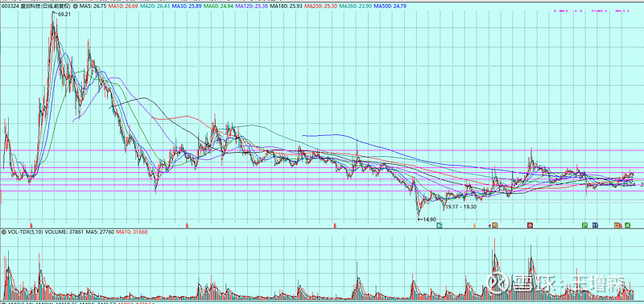The width and height of the screenshot is (644, 304).
Task: Open the dark red event marker icon
Action: (530, 225)
